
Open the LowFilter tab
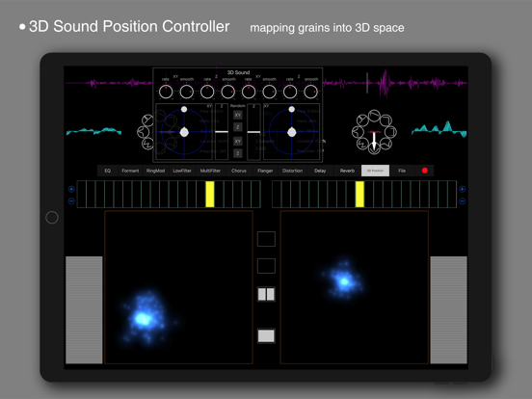tap(182, 171)
